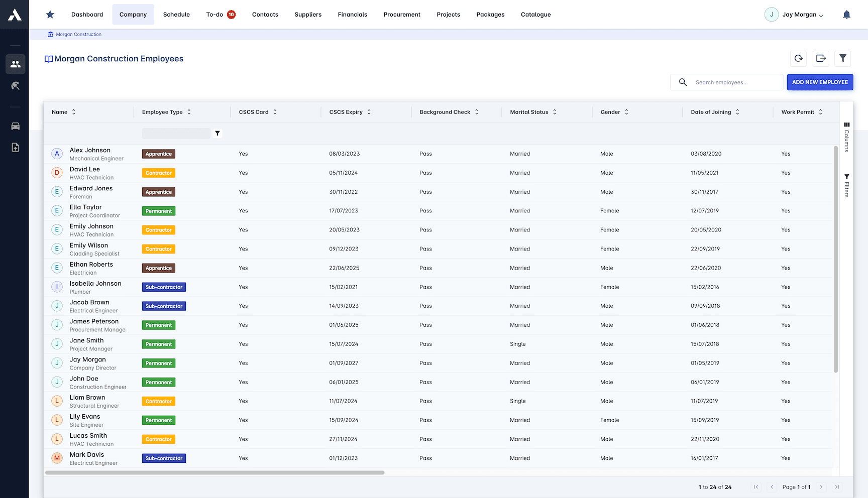Switch to the Financials tab
The image size is (868, 498).
pos(353,15)
